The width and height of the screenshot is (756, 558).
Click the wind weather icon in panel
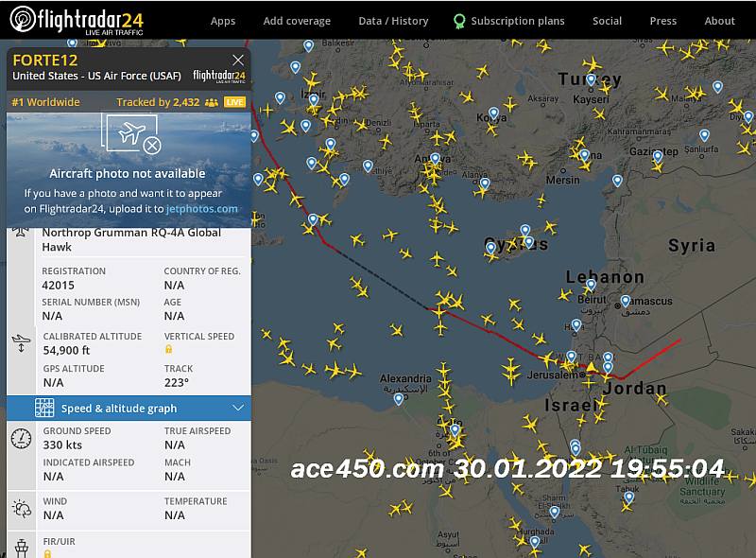tap(21, 509)
